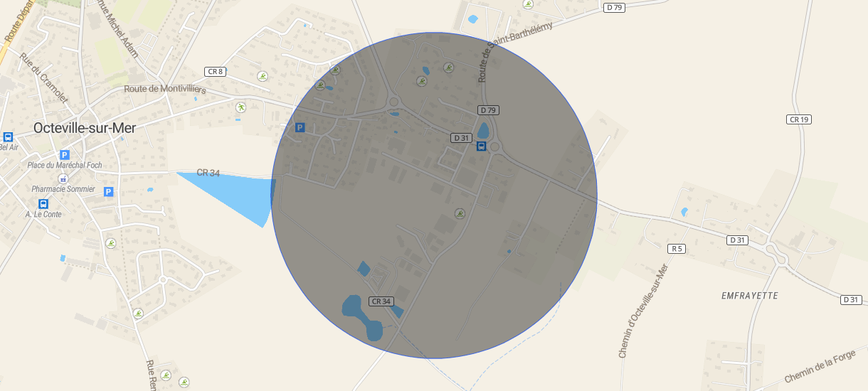Viewport: 868px width, 391px height.
Task: Click the A. Le Conte bus stop icon
Action: pos(43,203)
